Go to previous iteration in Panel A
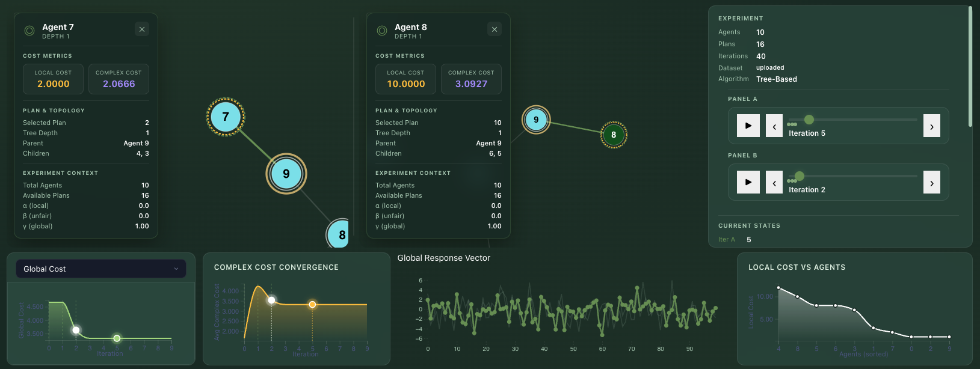 [x=774, y=126]
